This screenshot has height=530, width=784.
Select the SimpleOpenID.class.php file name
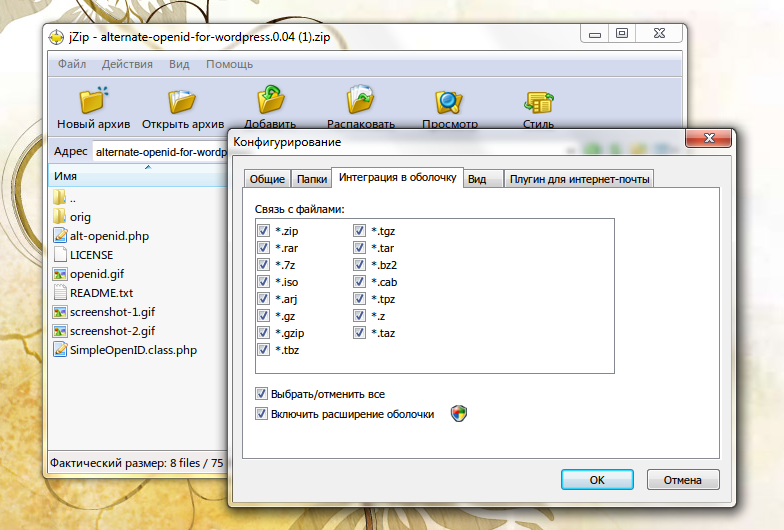click(x=134, y=350)
